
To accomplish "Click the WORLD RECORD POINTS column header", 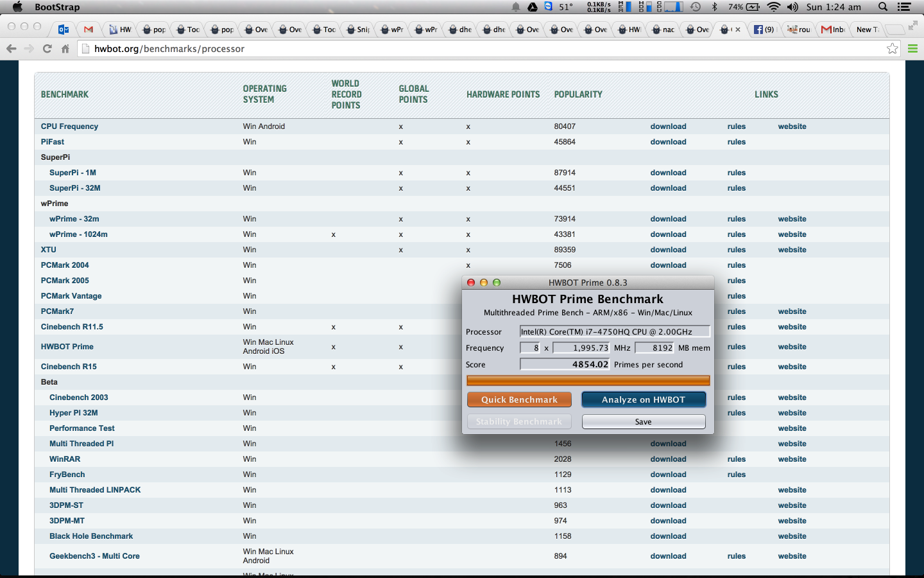I will [x=346, y=94].
